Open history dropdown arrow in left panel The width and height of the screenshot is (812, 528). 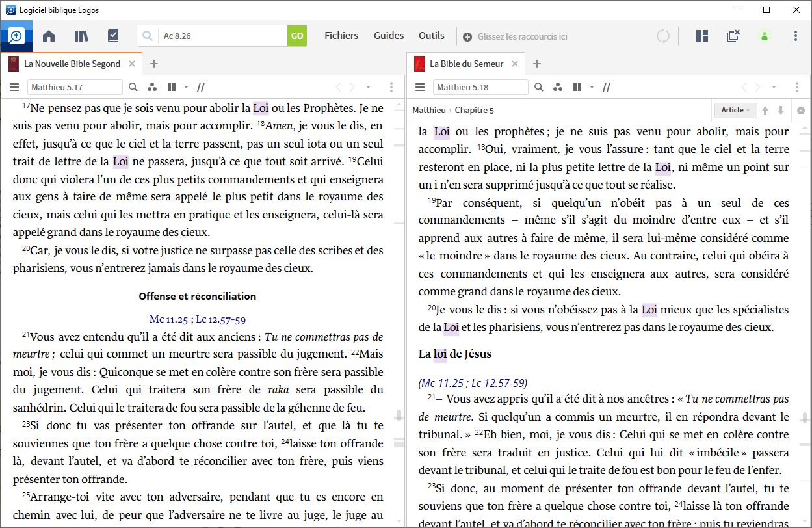pyautogui.click(x=369, y=87)
